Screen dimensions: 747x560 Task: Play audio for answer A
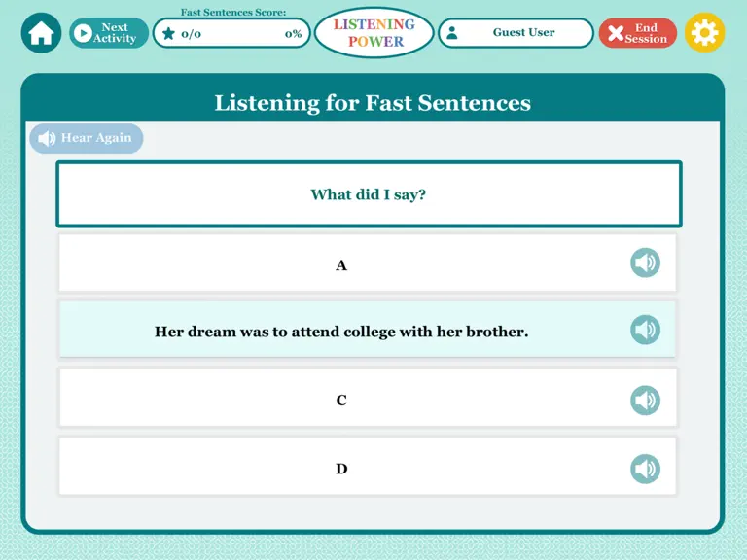tap(645, 262)
